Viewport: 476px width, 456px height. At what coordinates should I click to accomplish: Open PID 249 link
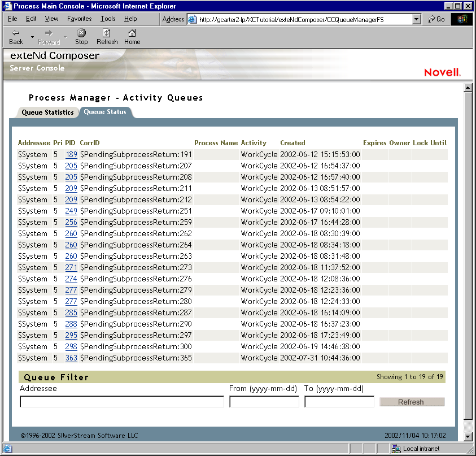click(x=71, y=211)
